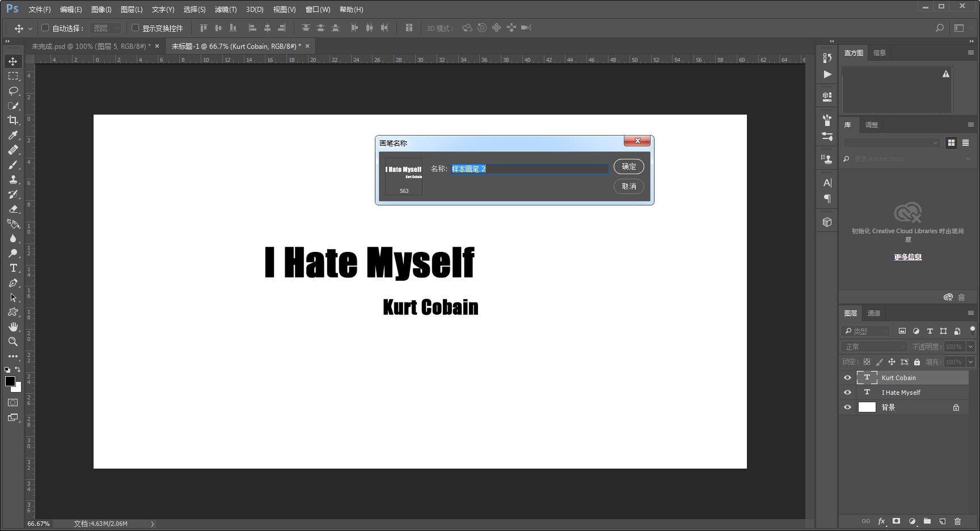
Task: Open the Auto-Select 图层 dropdown
Action: click(x=106, y=28)
